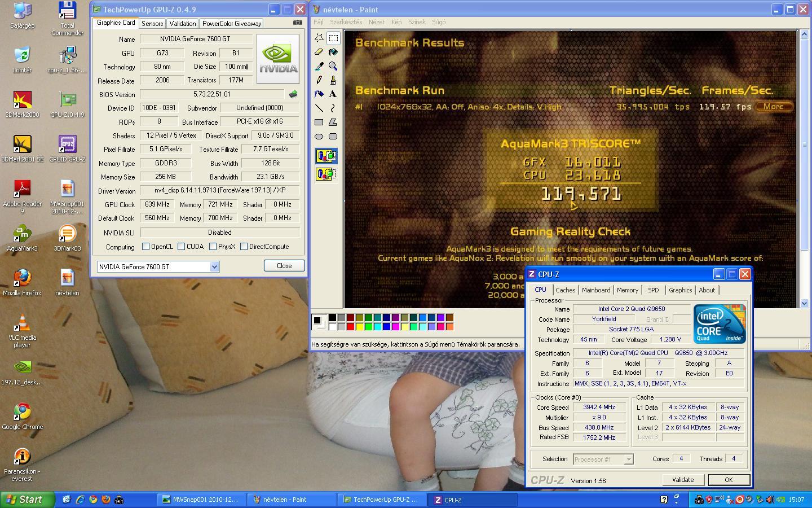Choose the Curve tool in Paint
Image resolution: width=812 pixels, height=508 pixels.
coord(333,108)
